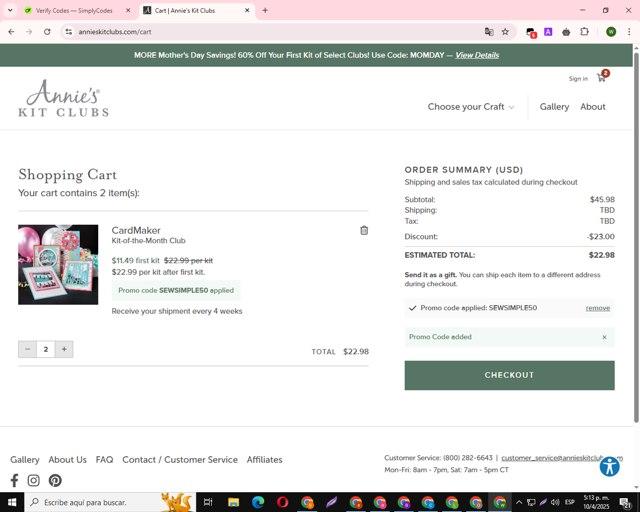
Task: Open the Chrome profile avatar
Action: click(x=611, y=32)
